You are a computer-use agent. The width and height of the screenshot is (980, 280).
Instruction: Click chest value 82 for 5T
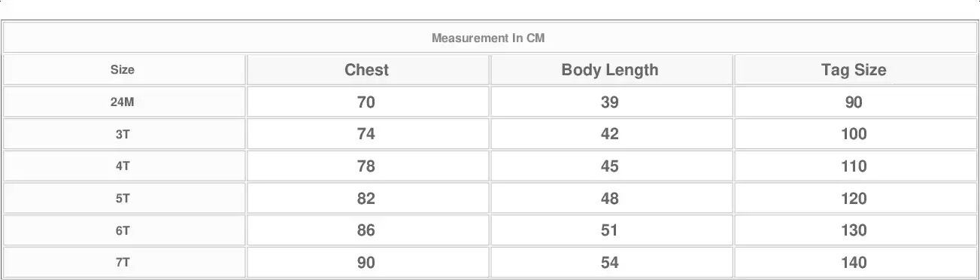coord(366,199)
